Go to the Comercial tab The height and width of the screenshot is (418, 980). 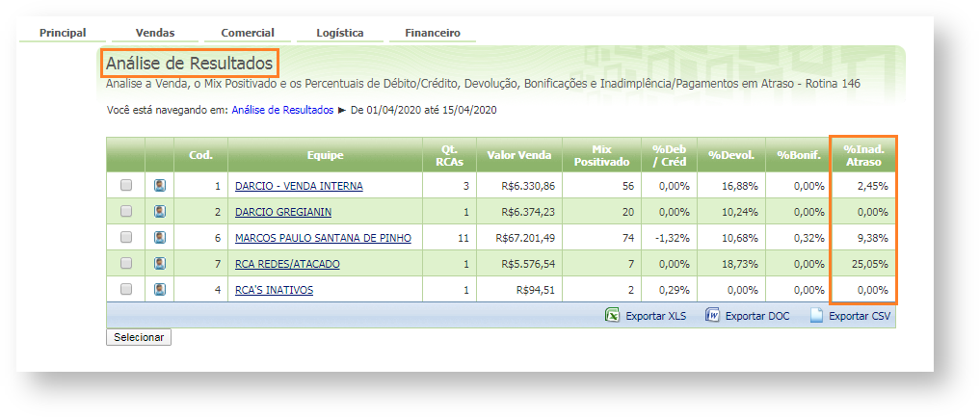(248, 33)
